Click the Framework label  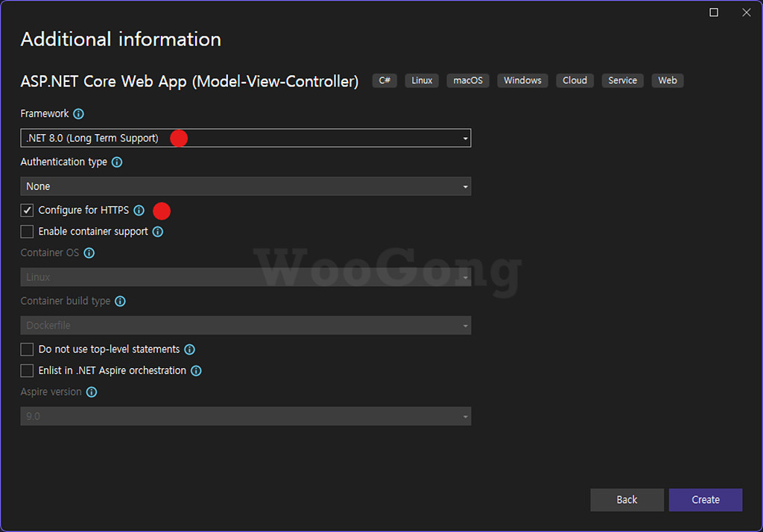[44, 114]
